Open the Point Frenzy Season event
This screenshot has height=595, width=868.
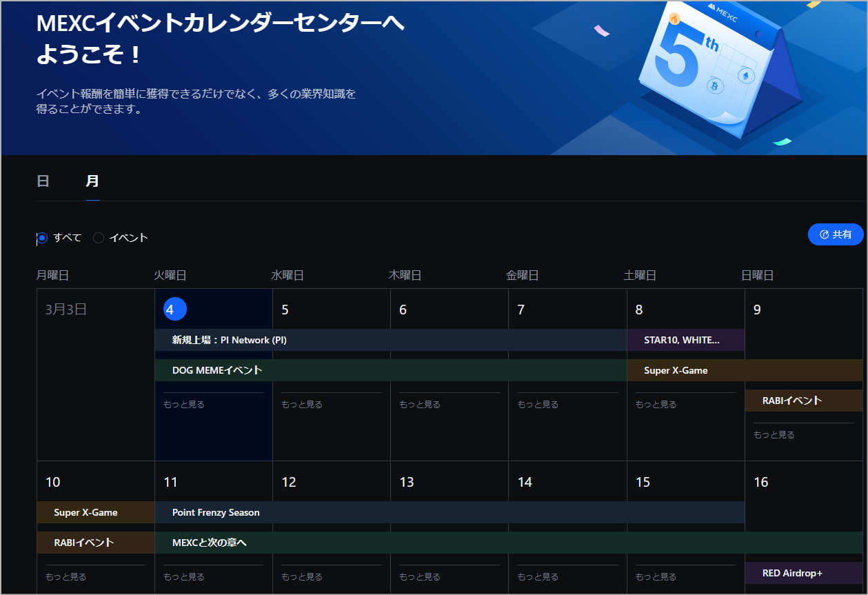click(216, 512)
